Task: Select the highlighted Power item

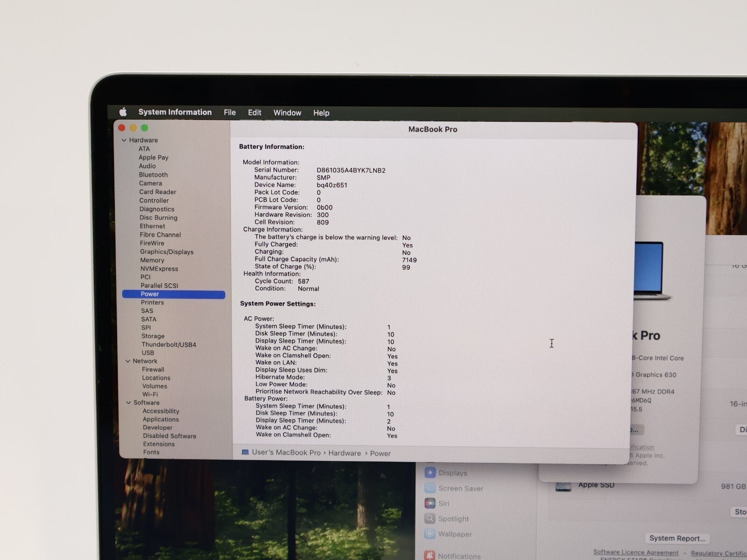Action: point(174,294)
